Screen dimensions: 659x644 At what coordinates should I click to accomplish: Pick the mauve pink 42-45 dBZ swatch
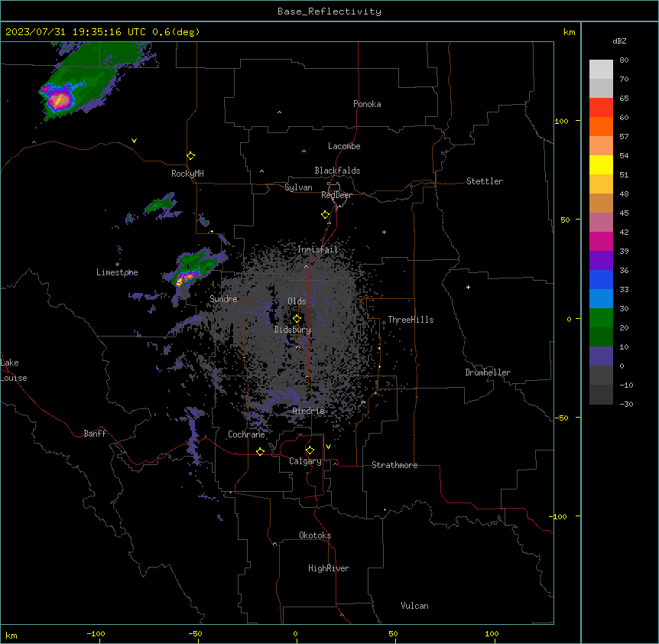[x=601, y=223]
